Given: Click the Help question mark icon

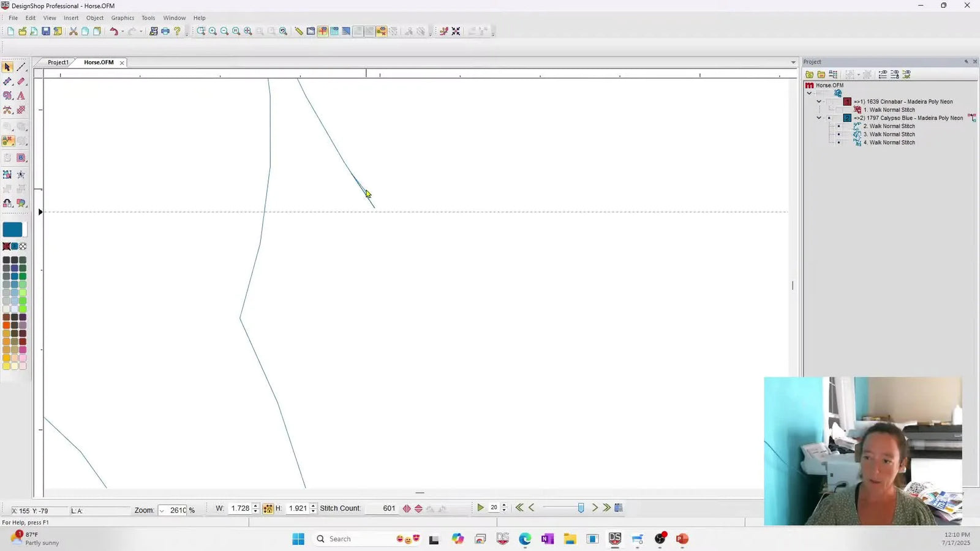Looking at the screenshot, I should pos(176,31).
